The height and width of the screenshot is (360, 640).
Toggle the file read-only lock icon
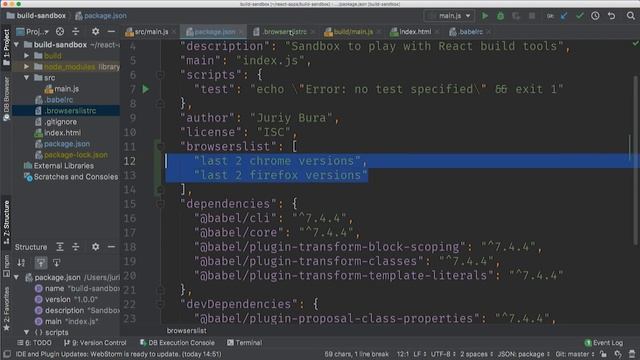point(604,354)
